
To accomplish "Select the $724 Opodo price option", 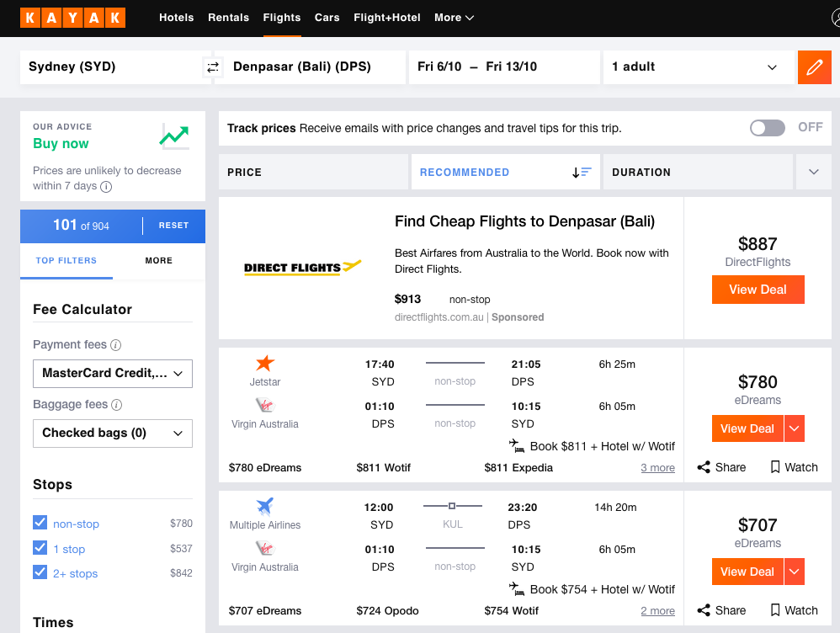I will click(387, 611).
